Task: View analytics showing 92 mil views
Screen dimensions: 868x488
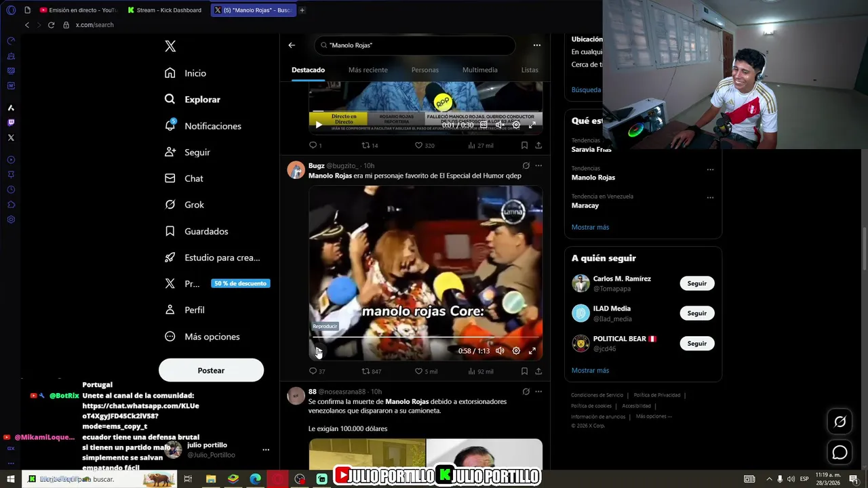Action: pos(481,371)
